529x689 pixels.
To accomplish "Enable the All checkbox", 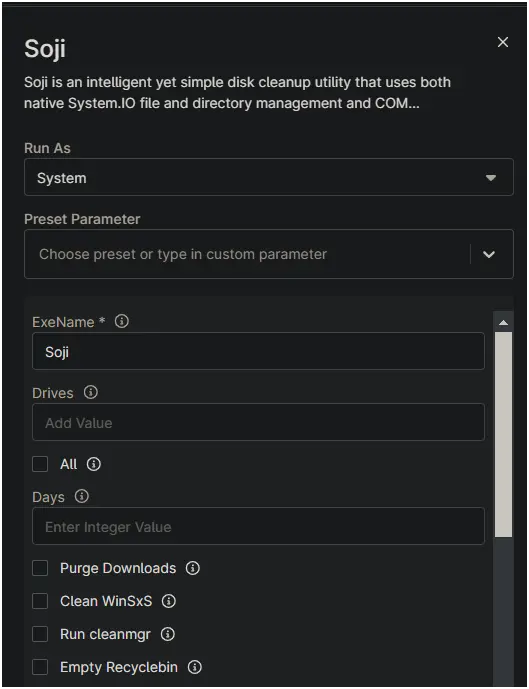I will pos(40,464).
